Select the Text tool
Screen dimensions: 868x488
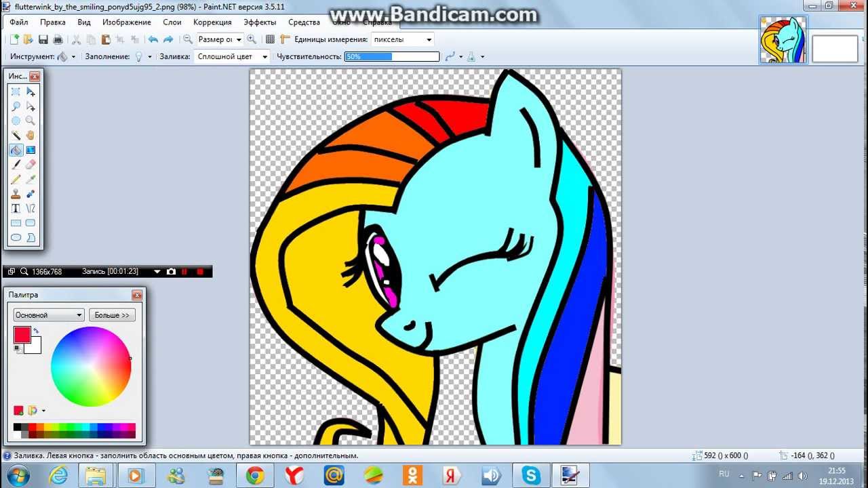(16, 209)
